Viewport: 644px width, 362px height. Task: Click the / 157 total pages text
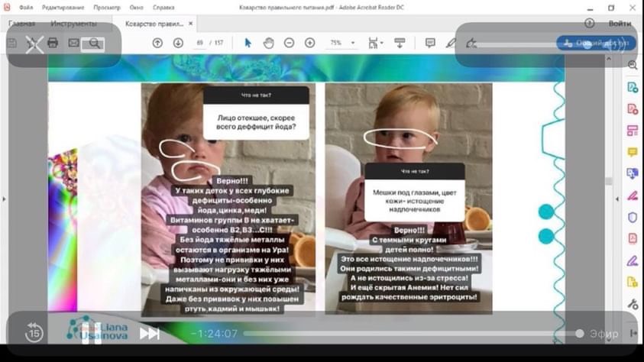217,43
